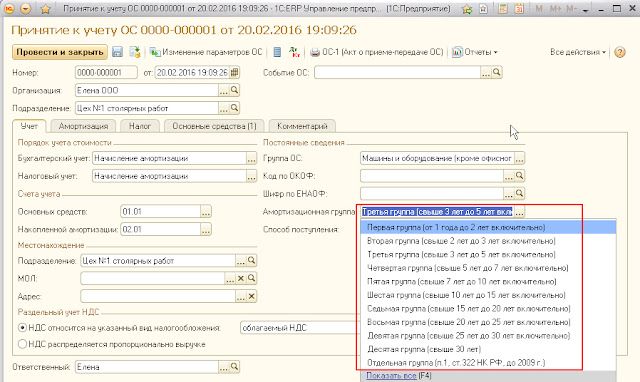
Task: Click ellipsis of Ответственный field
Action: 224,367
